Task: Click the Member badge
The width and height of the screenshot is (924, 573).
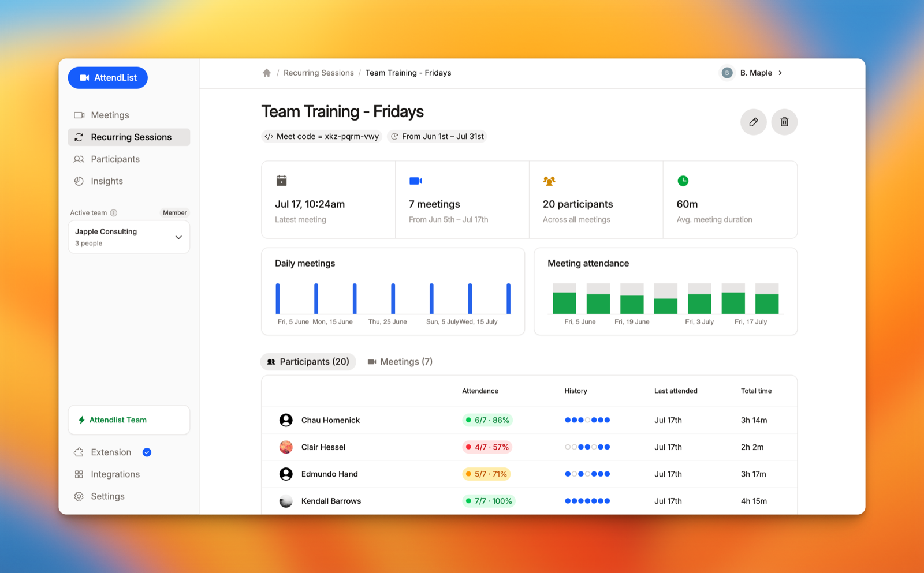Action: [174, 212]
